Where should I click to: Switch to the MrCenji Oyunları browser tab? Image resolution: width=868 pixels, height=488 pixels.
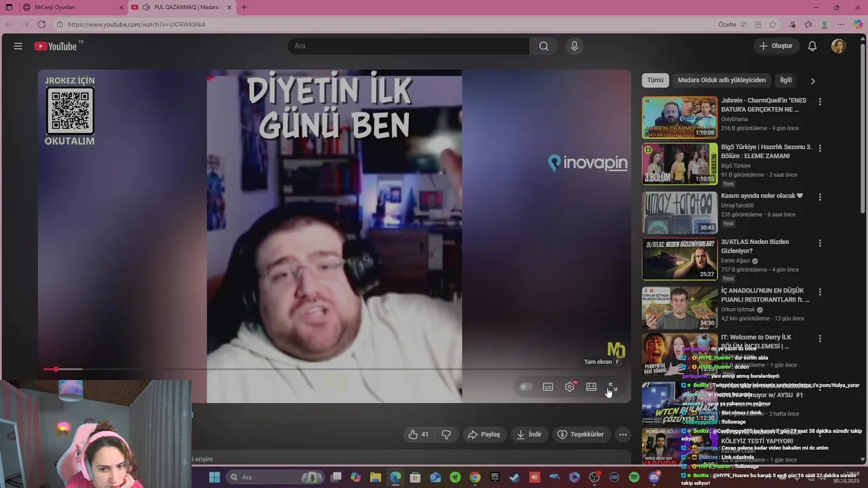click(73, 7)
